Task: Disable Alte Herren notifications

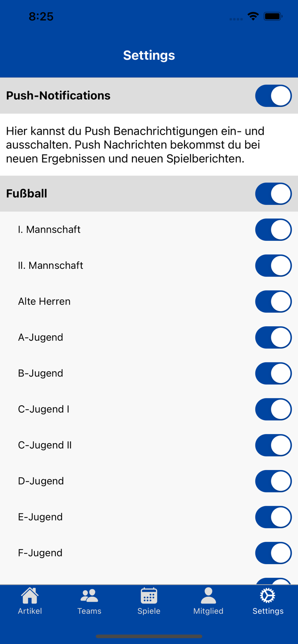Action: pyautogui.click(x=273, y=301)
